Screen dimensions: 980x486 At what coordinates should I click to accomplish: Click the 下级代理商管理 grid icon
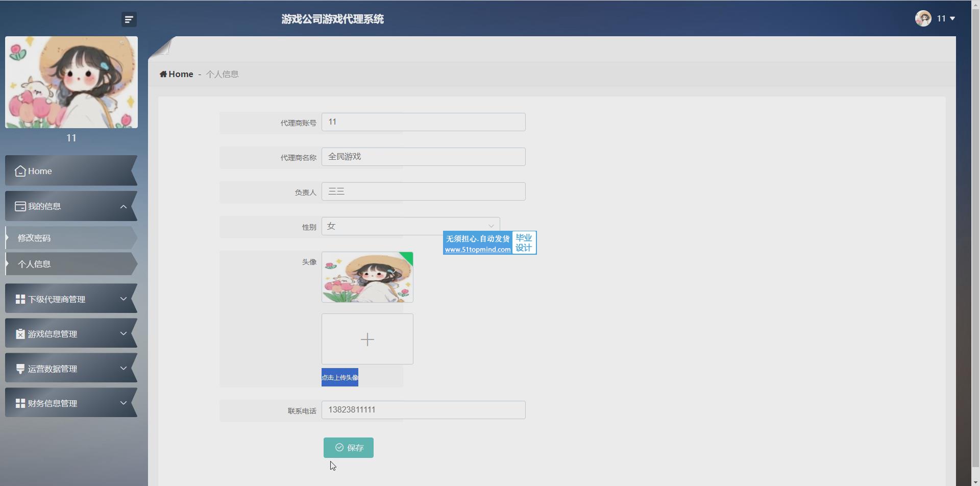20,299
